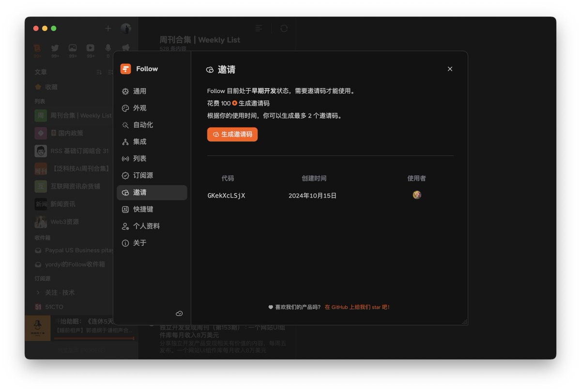Open 互联网资讯杂货铺 list in sidebar
The height and width of the screenshot is (392, 581).
click(x=73, y=186)
